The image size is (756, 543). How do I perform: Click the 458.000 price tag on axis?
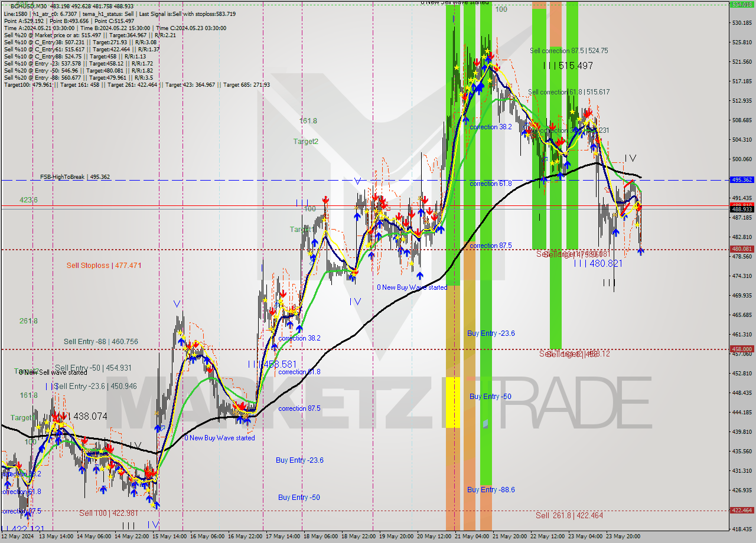tap(742, 349)
